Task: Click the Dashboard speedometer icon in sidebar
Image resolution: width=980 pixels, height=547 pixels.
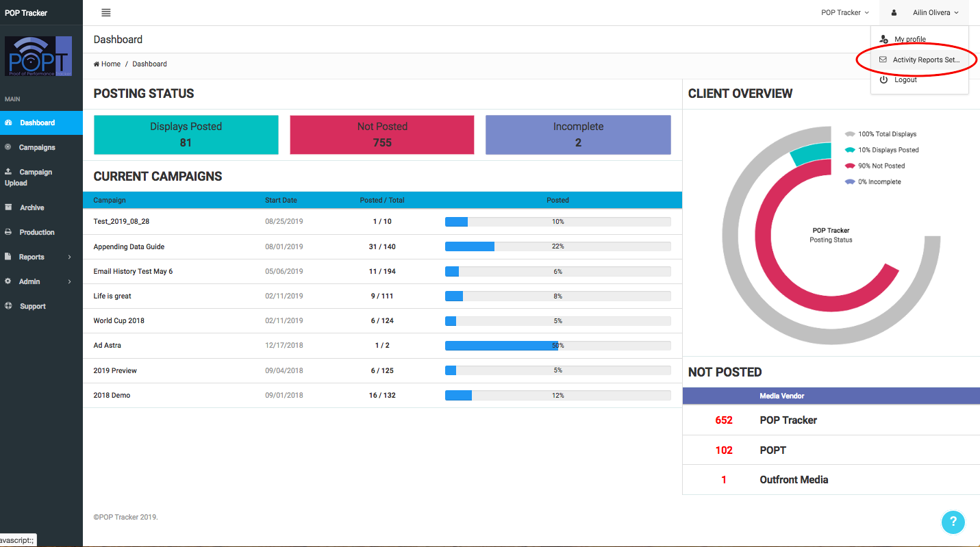Action: coord(8,123)
